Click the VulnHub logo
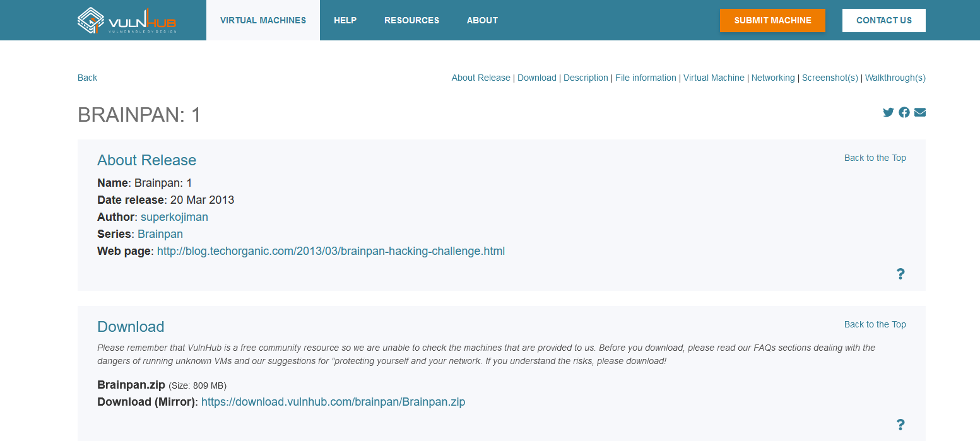Image resolution: width=980 pixels, height=441 pixels. click(127, 20)
